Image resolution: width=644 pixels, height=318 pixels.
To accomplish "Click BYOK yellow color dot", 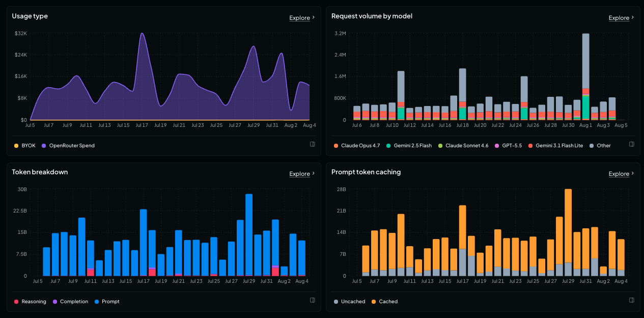I will tap(16, 145).
